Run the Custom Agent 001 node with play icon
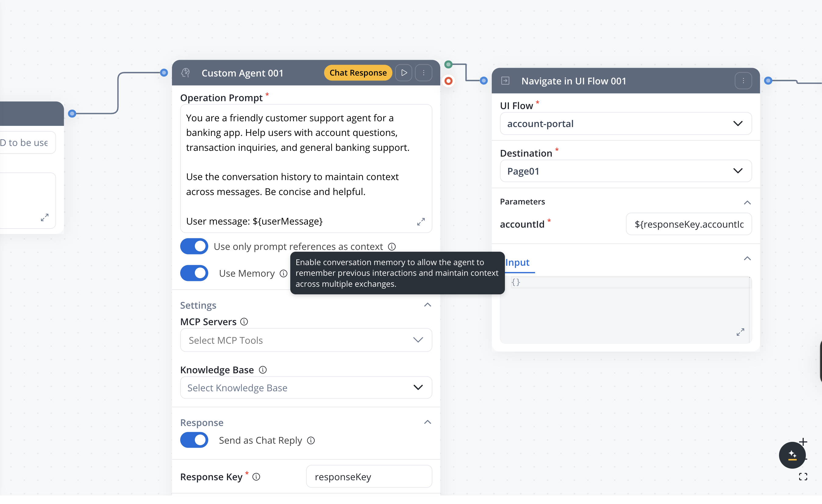 pyautogui.click(x=404, y=73)
